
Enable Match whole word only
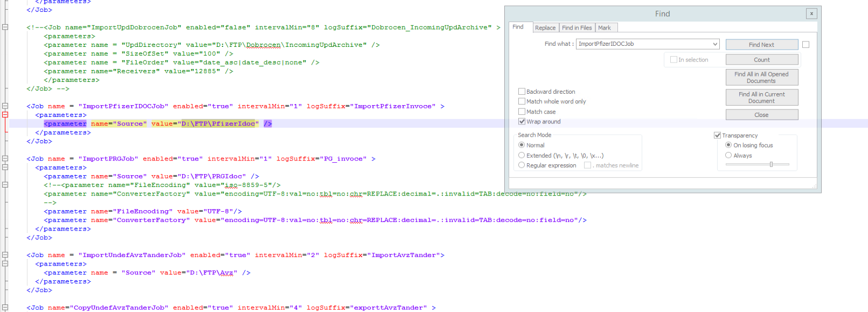522,101
